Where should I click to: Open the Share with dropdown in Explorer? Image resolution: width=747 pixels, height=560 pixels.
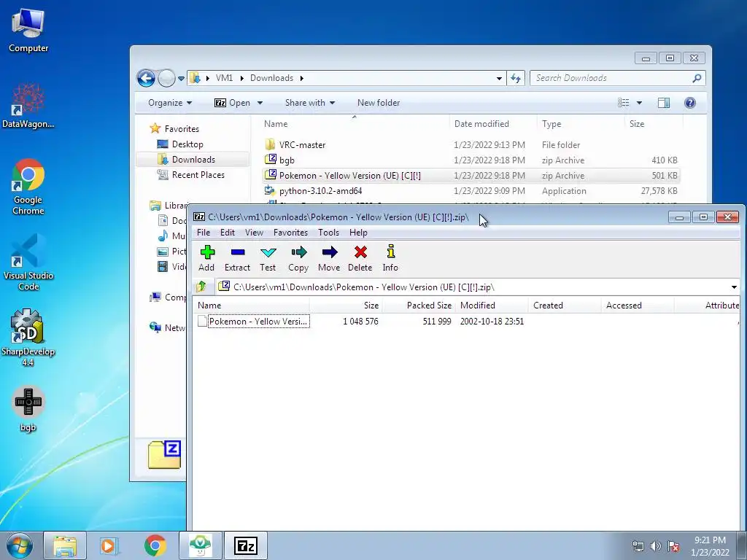309,103
